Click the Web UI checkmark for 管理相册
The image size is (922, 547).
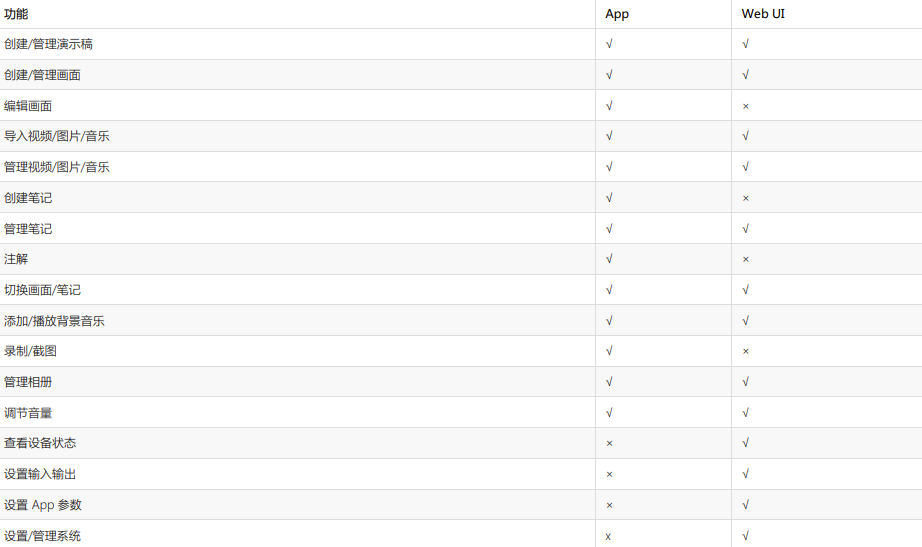pos(746,382)
